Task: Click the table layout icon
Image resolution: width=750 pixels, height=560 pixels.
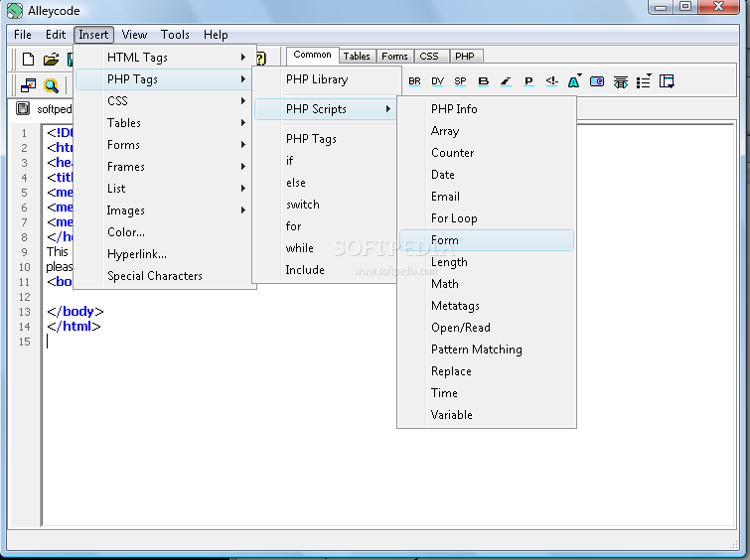Action: click(667, 81)
